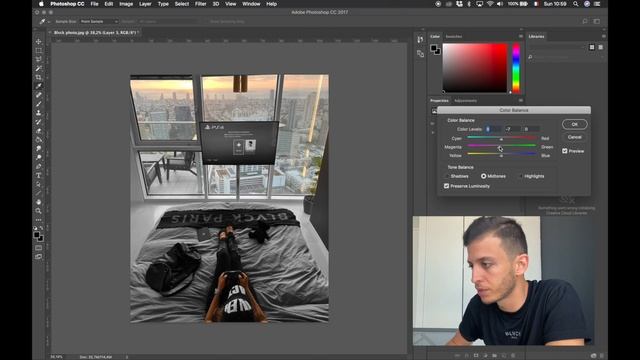Select the Move tool
The image size is (640, 360).
(39, 42)
